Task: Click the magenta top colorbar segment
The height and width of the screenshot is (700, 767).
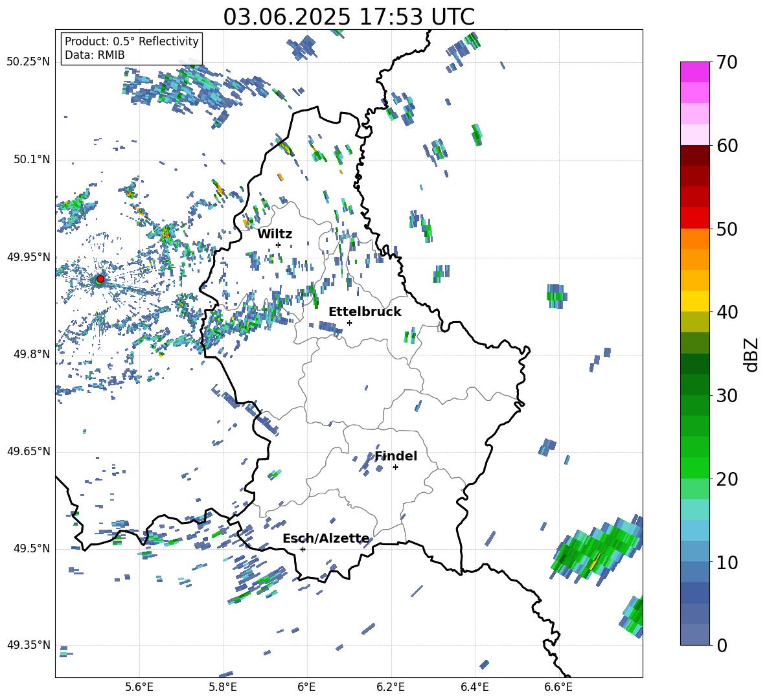Action: 694,72
